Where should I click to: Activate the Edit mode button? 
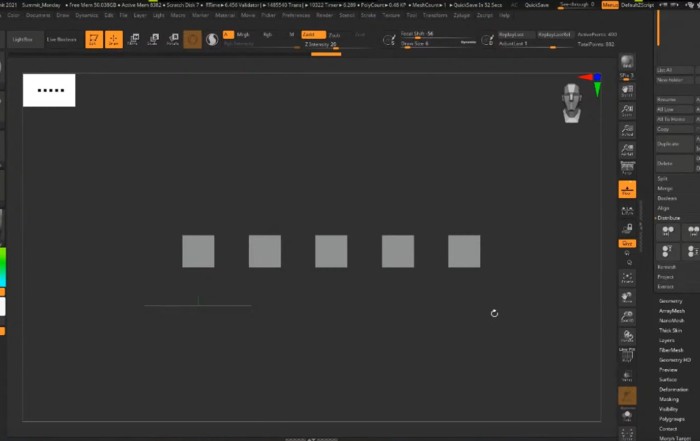(x=93, y=39)
